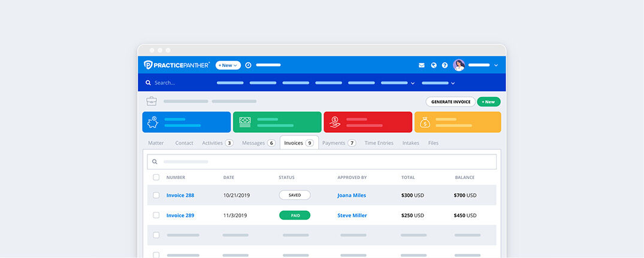This screenshot has width=644, height=258.
Task: Toggle the select-all checkbox in table header
Action: tap(156, 177)
